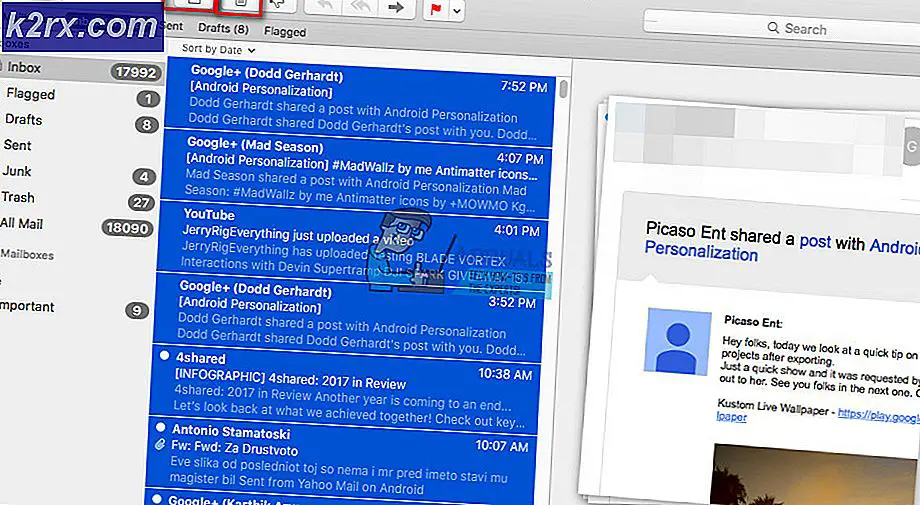Click the message list vertical scrollbar

coord(563,89)
